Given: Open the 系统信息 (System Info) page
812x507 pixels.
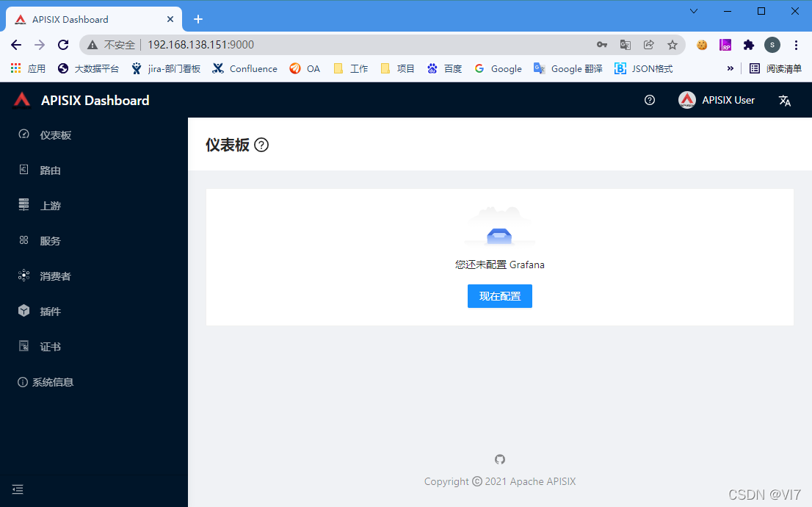Looking at the screenshot, I should coord(54,381).
